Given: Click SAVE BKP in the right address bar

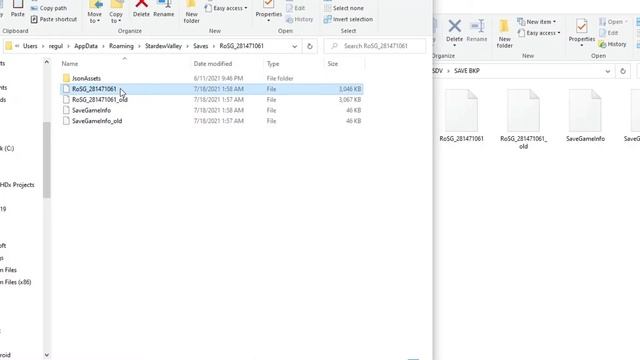Looking at the screenshot, I should [467, 71].
